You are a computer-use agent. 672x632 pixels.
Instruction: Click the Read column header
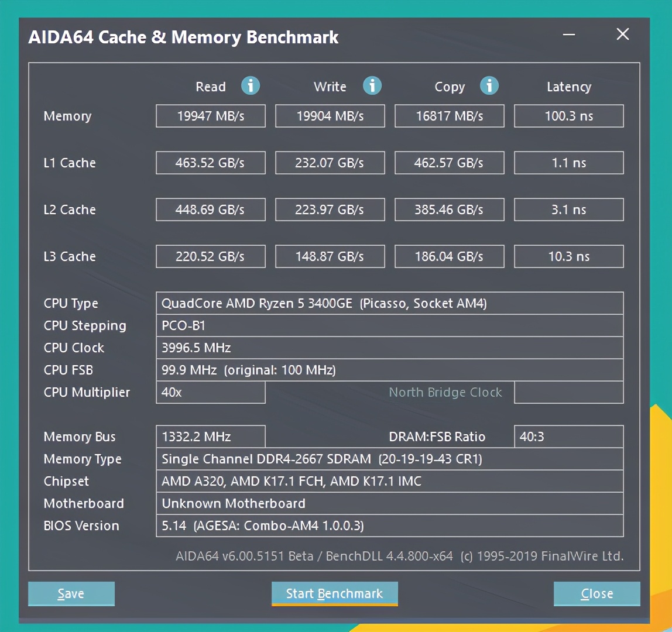(210, 87)
